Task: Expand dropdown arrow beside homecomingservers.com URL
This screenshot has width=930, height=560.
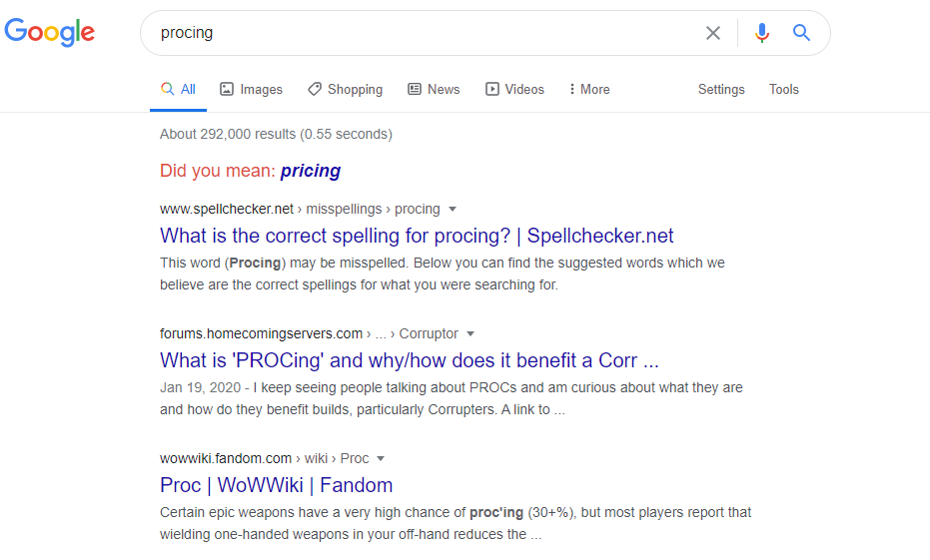Action: tap(470, 334)
